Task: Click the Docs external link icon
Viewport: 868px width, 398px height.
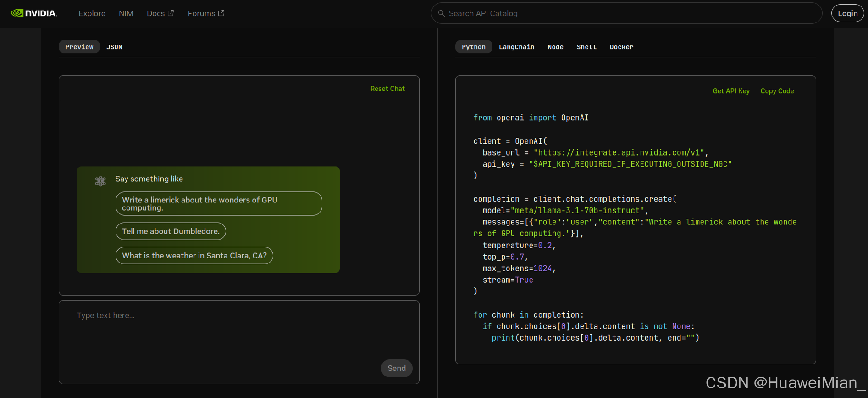Action: 171,13
